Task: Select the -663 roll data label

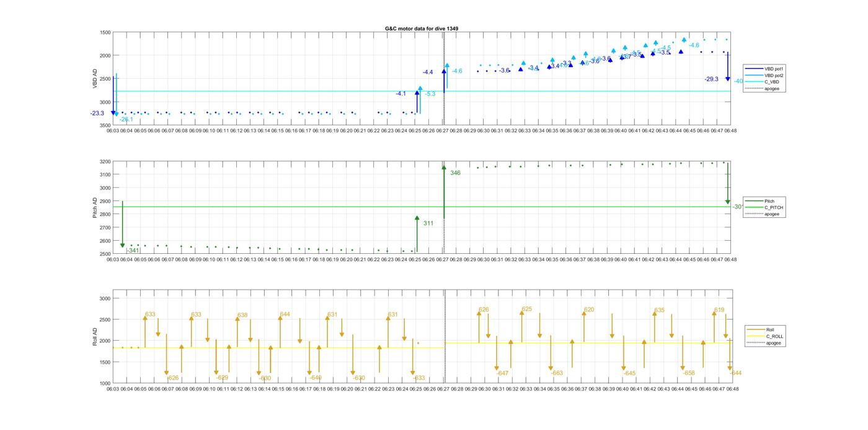Action: [557, 373]
